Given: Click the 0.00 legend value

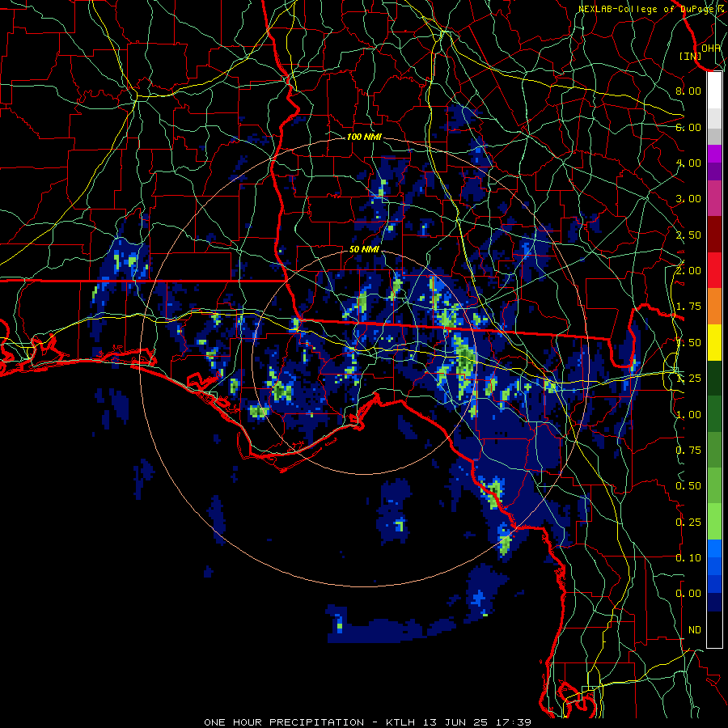Looking at the screenshot, I should tap(688, 594).
